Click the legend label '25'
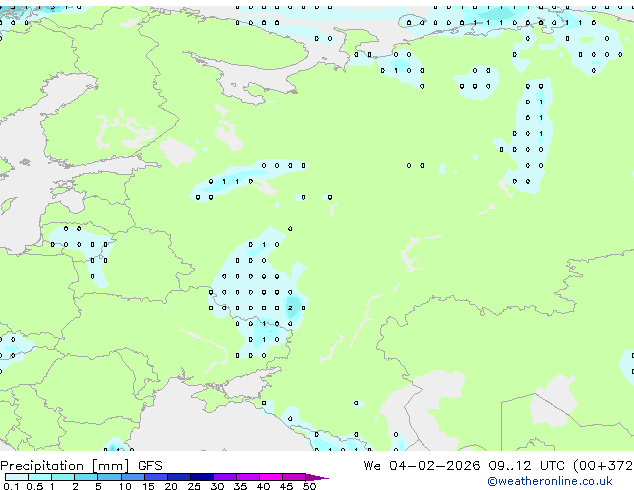Viewport: 634px width, 490px height. click(x=194, y=486)
